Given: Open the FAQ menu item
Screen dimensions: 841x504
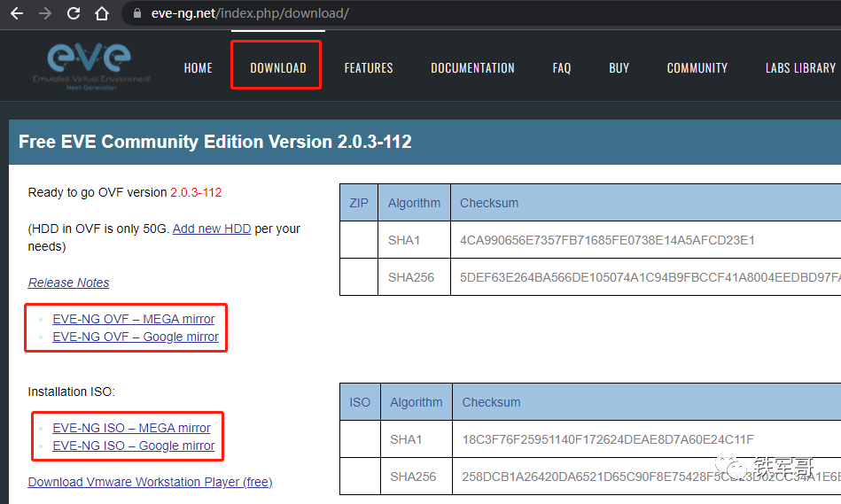Looking at the screenshot, I should coord(562,68).
